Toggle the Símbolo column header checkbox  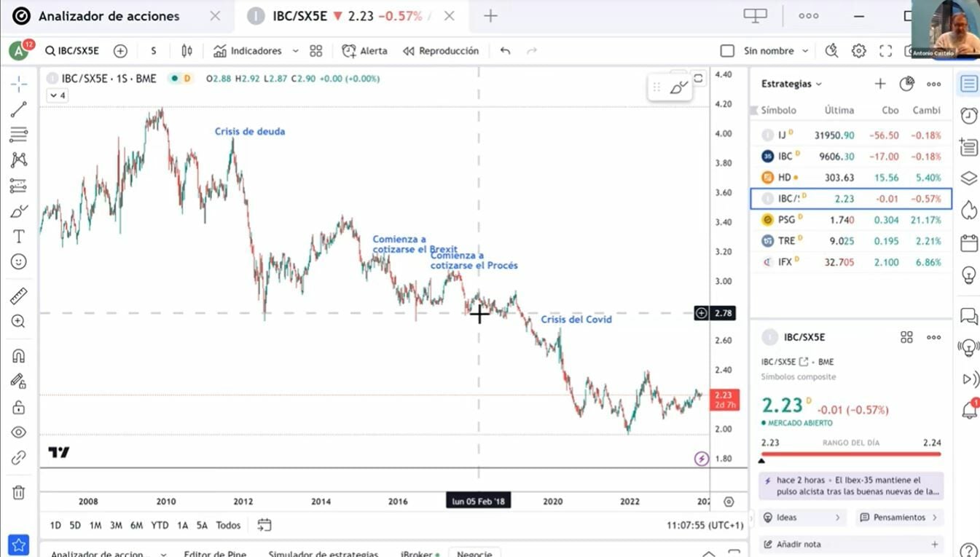click(754, 111)
